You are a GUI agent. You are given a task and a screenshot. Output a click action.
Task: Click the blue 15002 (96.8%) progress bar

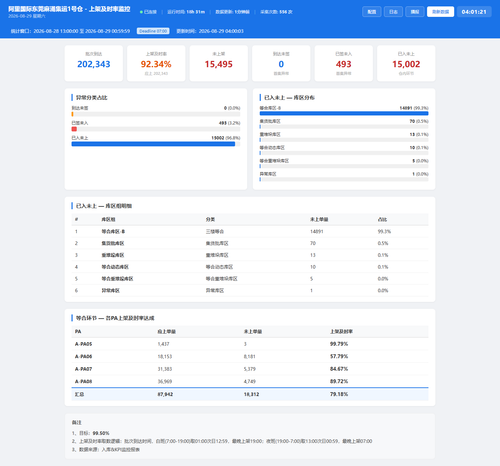[156, 144]
